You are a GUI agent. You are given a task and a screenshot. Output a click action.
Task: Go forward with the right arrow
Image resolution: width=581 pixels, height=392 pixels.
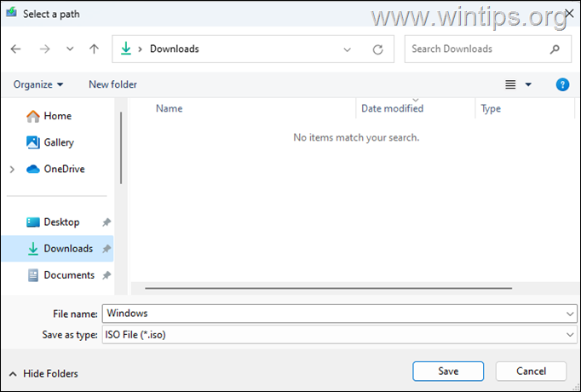pyautogui.click(x=44, y=49)
